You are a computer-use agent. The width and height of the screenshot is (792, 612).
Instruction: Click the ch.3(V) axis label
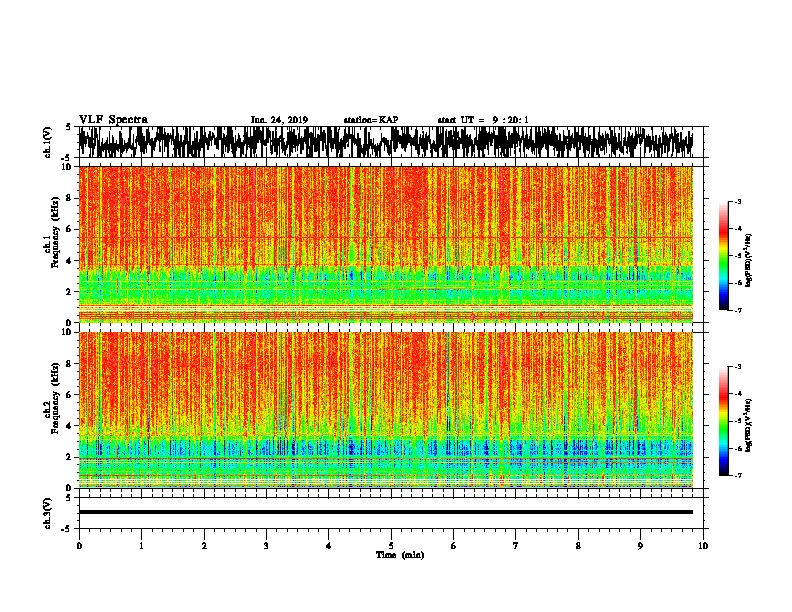pyautogui.click(x=47, y=513)
